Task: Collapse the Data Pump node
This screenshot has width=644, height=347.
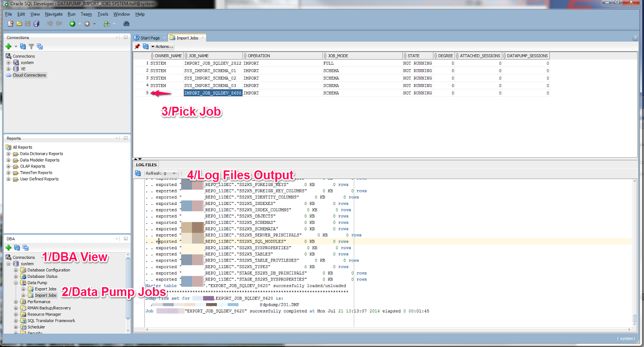Action: tap(16, 283)
